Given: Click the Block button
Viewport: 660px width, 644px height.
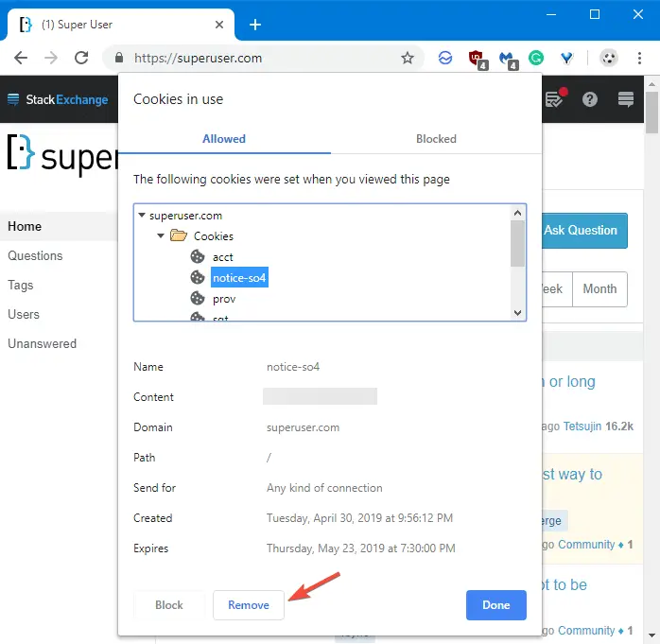Looking at the screenshot, I should pos(169,605).
